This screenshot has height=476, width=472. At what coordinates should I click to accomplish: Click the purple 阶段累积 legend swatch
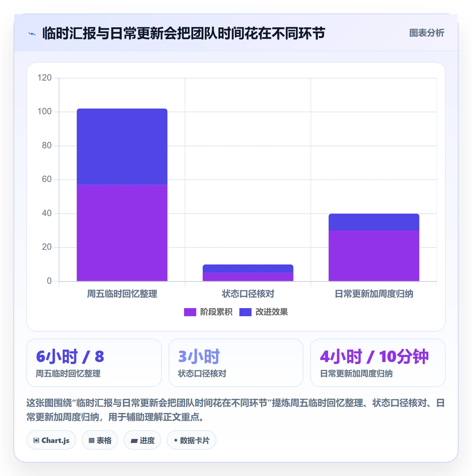190,312
